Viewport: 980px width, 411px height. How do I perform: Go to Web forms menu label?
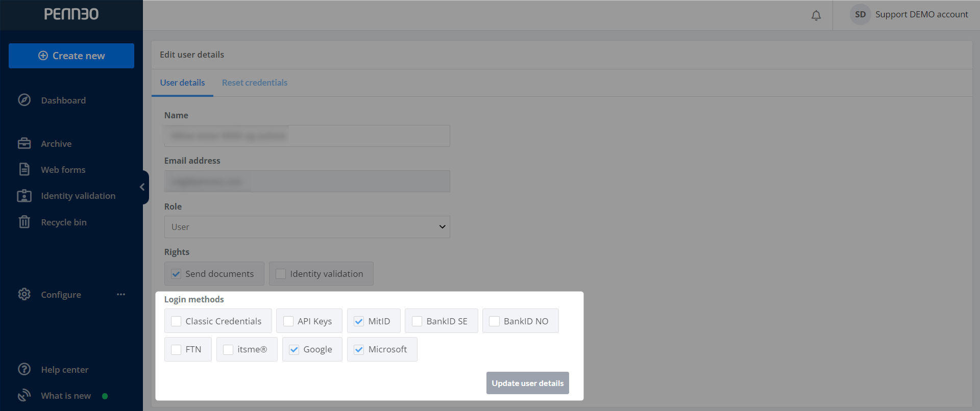tap(63, 170)
